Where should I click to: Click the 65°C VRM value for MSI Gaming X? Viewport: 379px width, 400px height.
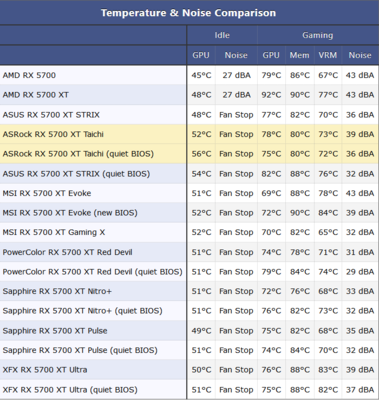(x=328, y=232)
